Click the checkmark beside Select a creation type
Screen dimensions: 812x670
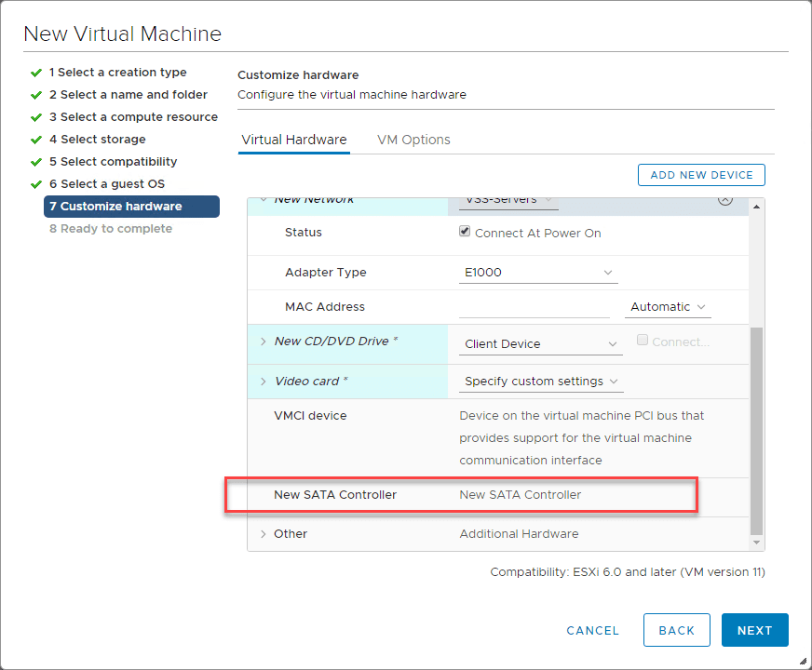[36, 73]
